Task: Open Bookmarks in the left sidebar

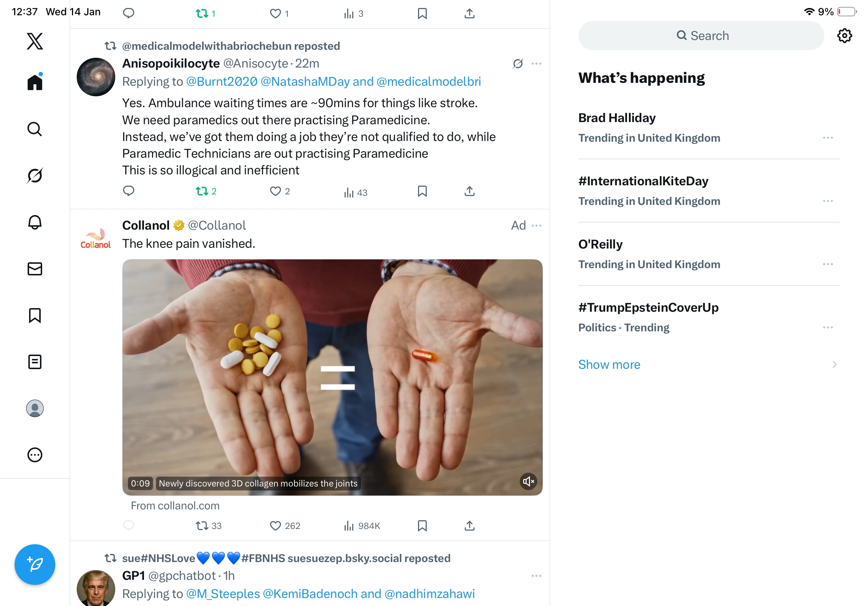Action: pos(35,315)
